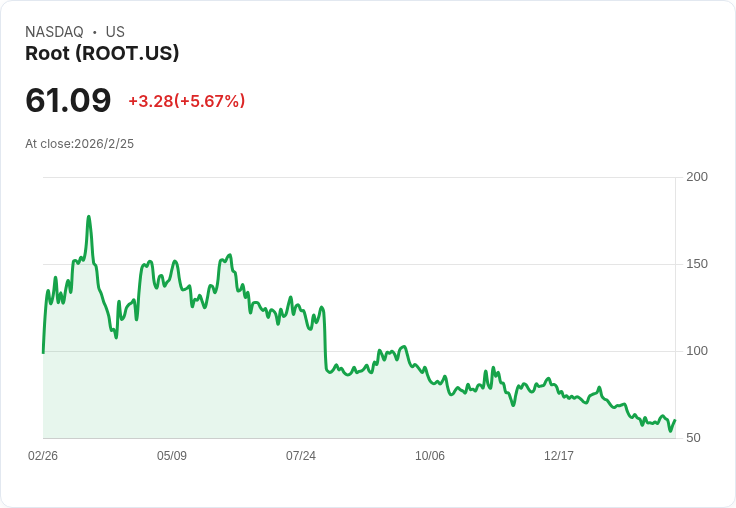Click the dot separator between NASDAQ and US
The height and width of the screenshot is (508, 736).
pos(94,32)
